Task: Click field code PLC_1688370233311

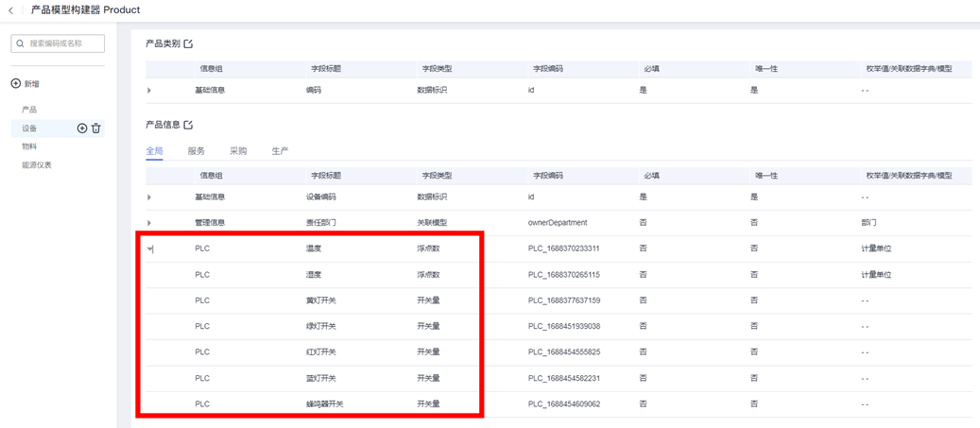Action: 564,248
